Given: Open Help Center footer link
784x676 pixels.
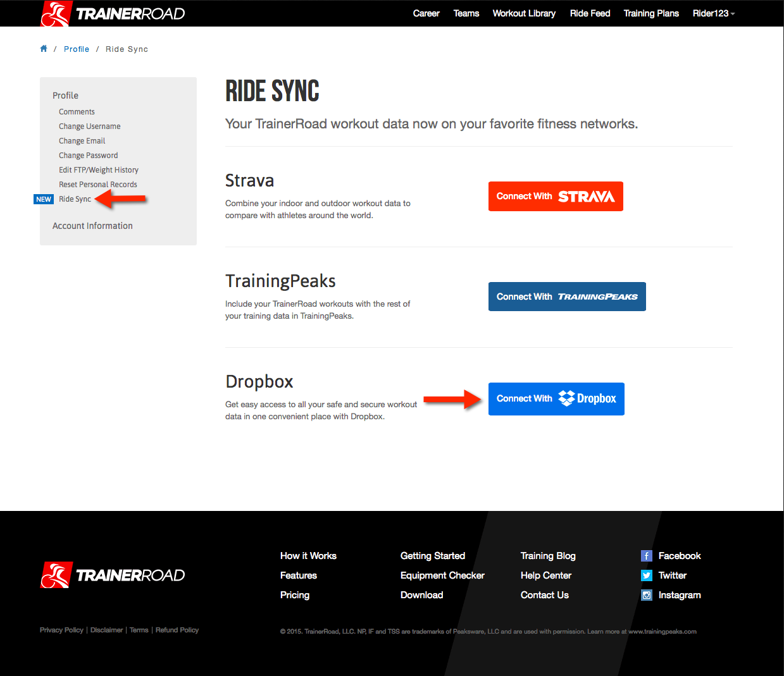Looking at the screenshot, I should pyautogui.click(x=546, y=575).
